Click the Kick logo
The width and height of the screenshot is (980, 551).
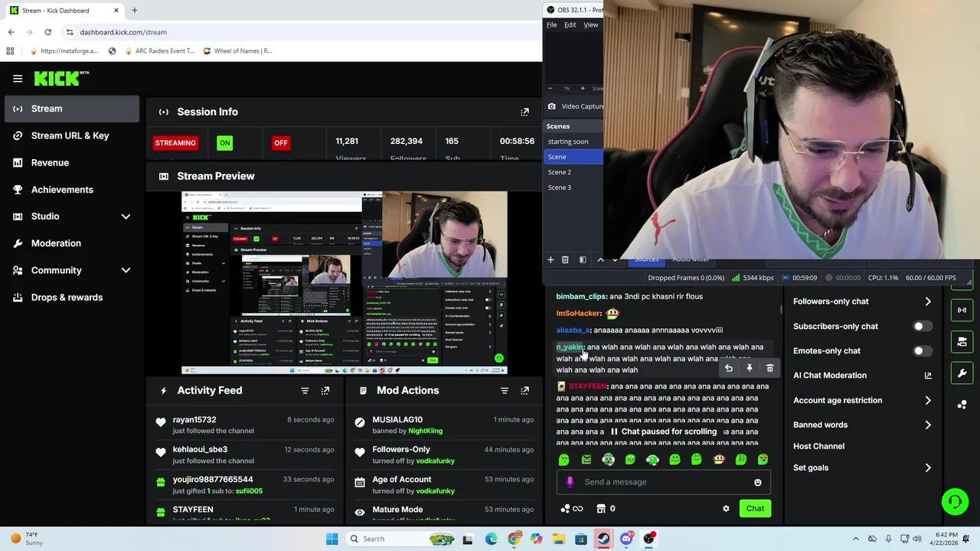coord(61,78)
